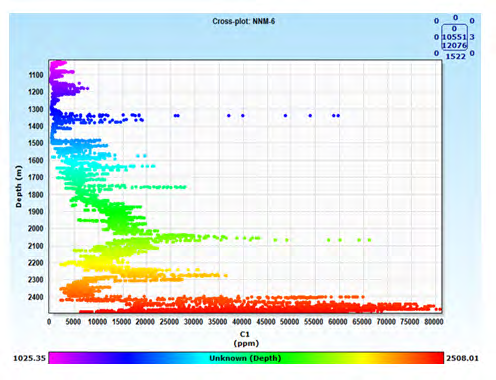Select the 30000 ppm axis tick label

tap(193, 322)
